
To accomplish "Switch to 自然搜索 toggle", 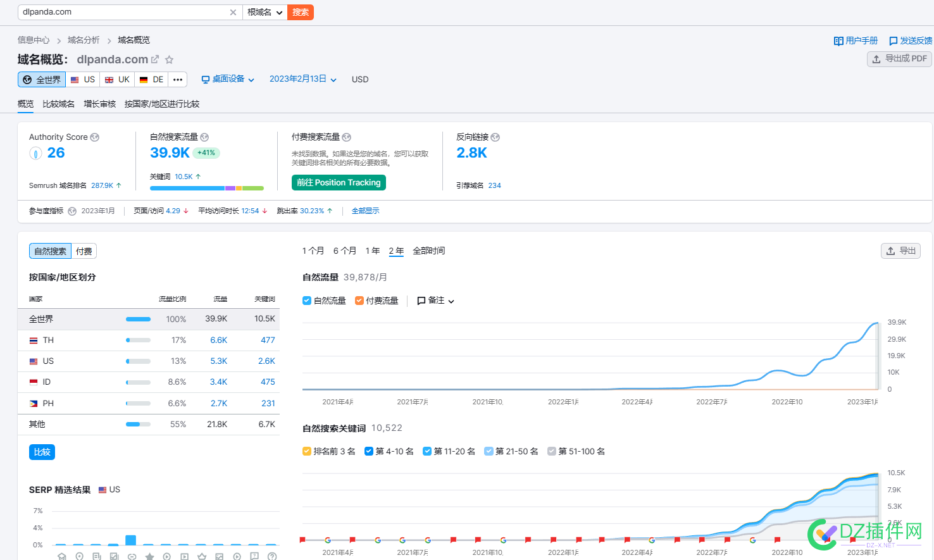I will click(50, 251).
